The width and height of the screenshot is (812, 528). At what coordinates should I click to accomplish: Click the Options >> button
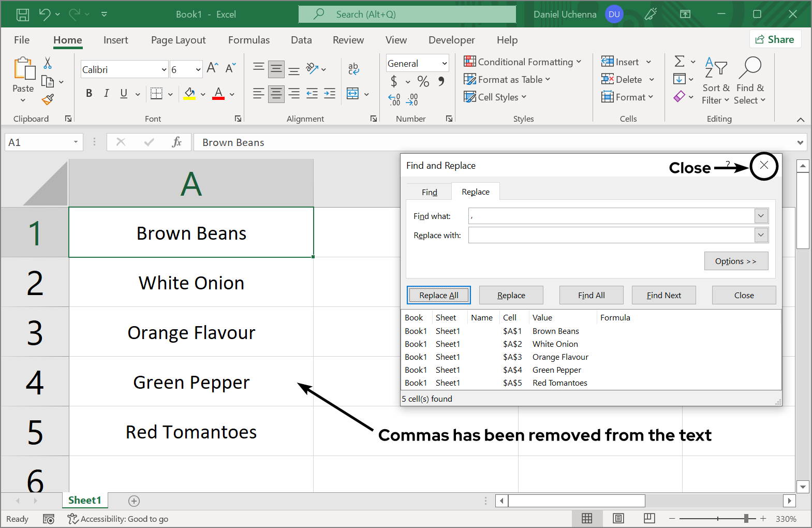point(736,261)
